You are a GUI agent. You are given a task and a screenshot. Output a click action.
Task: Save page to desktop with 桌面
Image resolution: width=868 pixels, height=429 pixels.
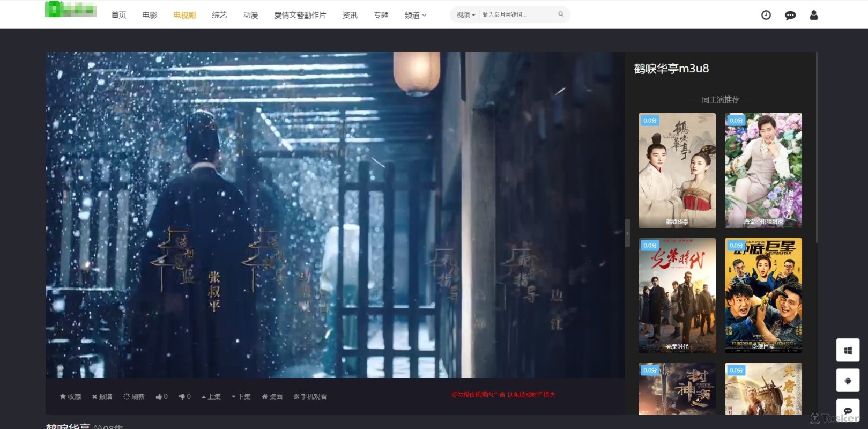pyautogui.click(x=272, y=396)
